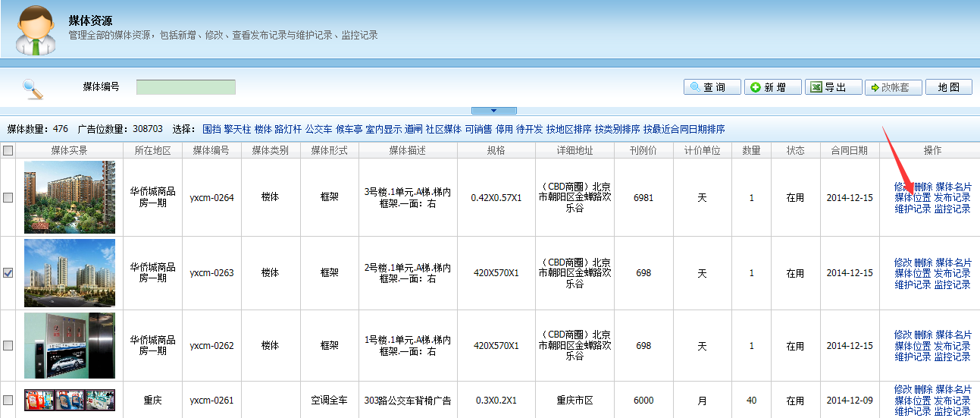Screen dimensions: 980x418
Task: Open 监控记录 for row yxcm-0262
Action: [x=952, y=357]
